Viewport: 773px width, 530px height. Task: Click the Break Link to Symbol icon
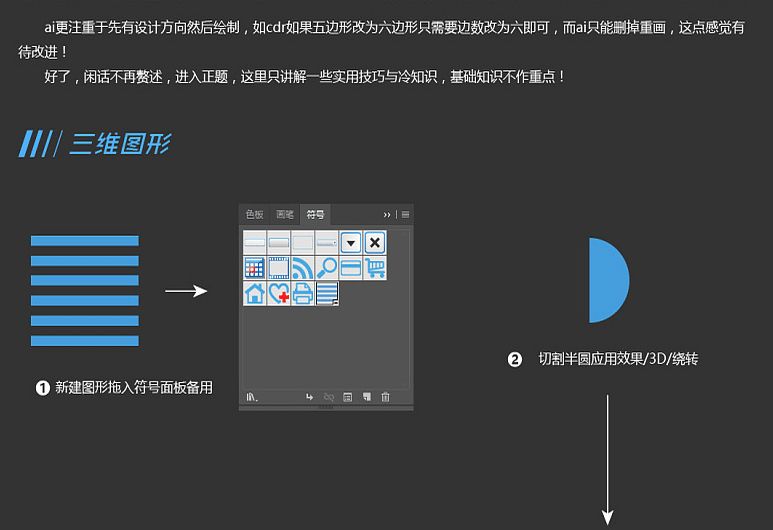click(328, 397)
